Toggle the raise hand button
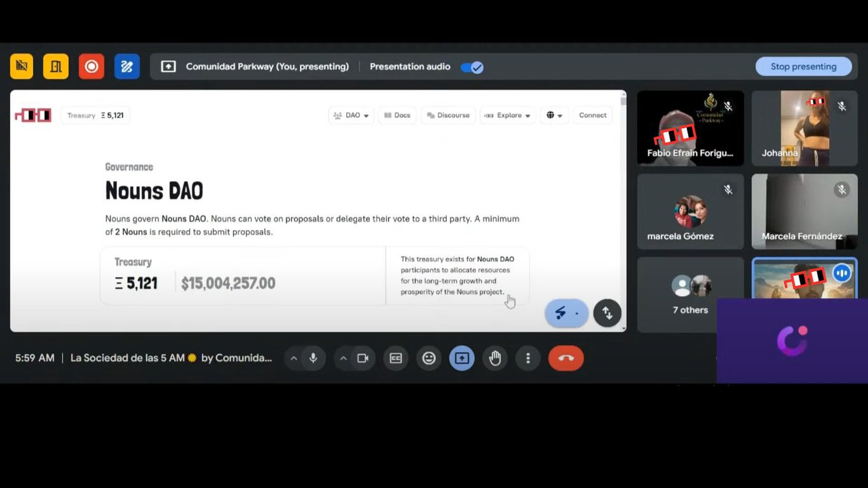Screen dimensions: 868x488 click(495, 358)
